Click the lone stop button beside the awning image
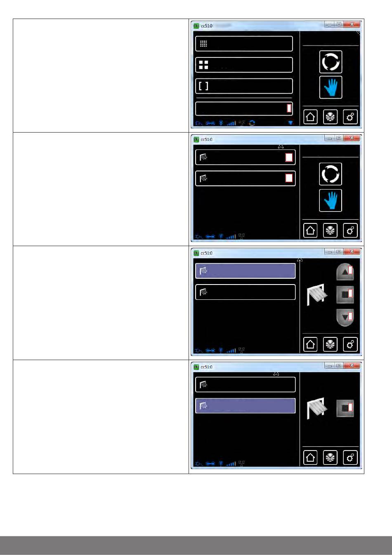The image size is (392, 555). click(345, 408)
